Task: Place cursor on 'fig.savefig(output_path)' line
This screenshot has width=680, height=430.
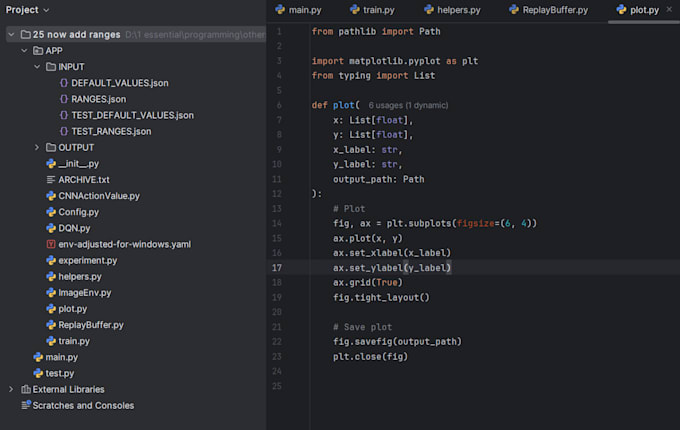Action: point(397,342)
